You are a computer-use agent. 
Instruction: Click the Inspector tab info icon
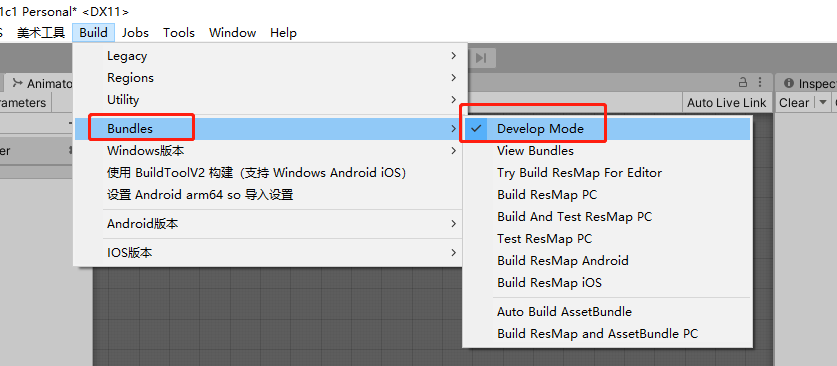(x=788, y=83)
